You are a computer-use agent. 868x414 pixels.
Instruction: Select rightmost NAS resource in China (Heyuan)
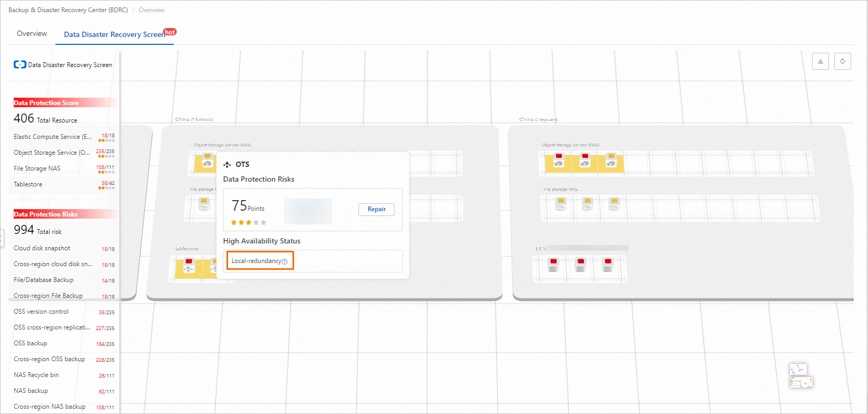[614, 205]
